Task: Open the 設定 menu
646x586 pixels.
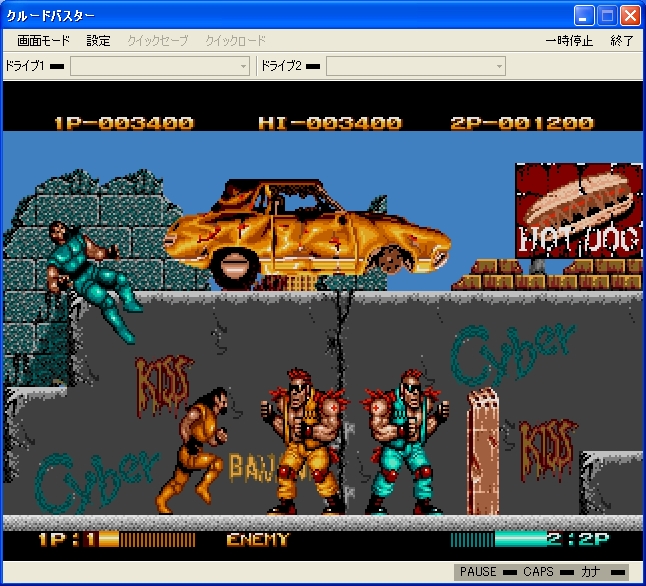Action: 98,41
